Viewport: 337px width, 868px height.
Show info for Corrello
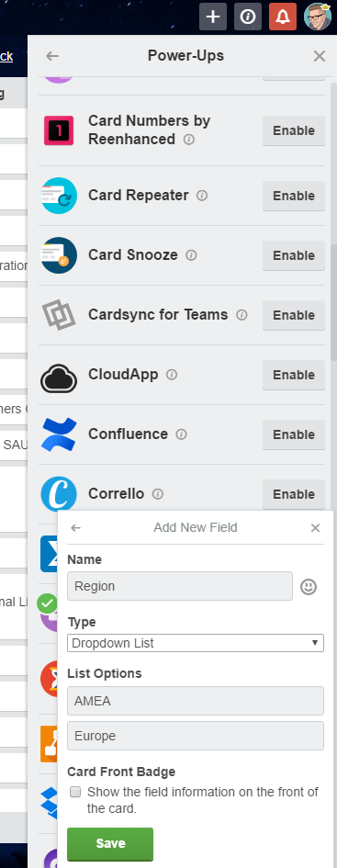click(158, 494)
